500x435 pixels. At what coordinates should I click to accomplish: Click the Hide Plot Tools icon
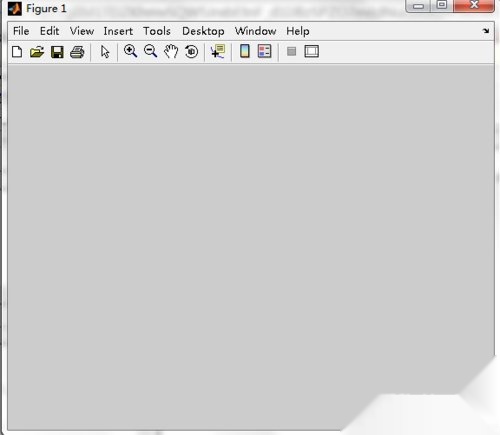[x=291, y=51]
